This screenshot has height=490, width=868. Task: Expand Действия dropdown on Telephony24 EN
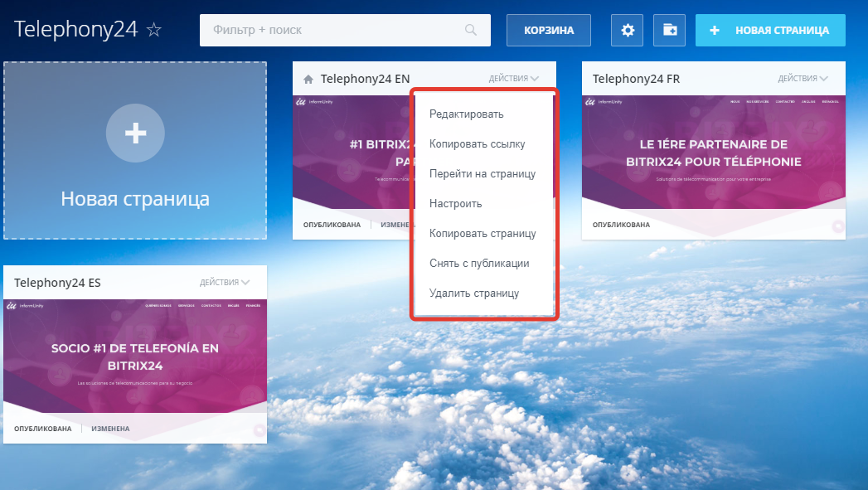[x=513, y=79]
